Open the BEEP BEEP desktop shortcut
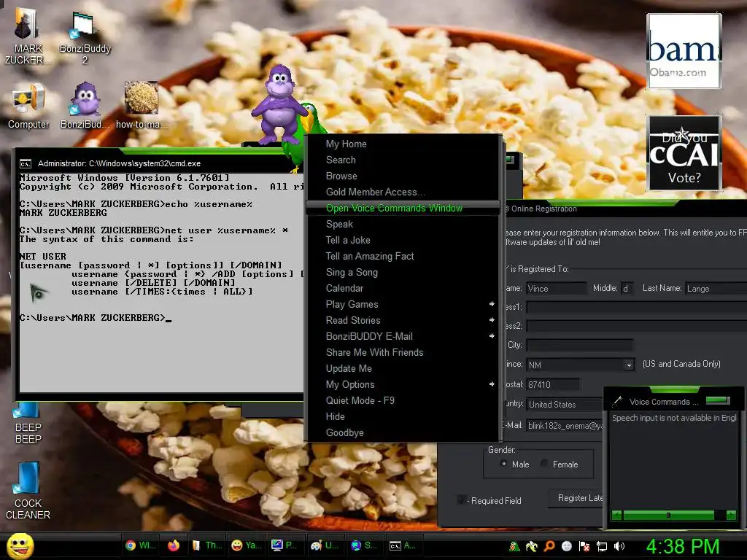The height and width of the screenshot is (560, 747). click(28, 423)
